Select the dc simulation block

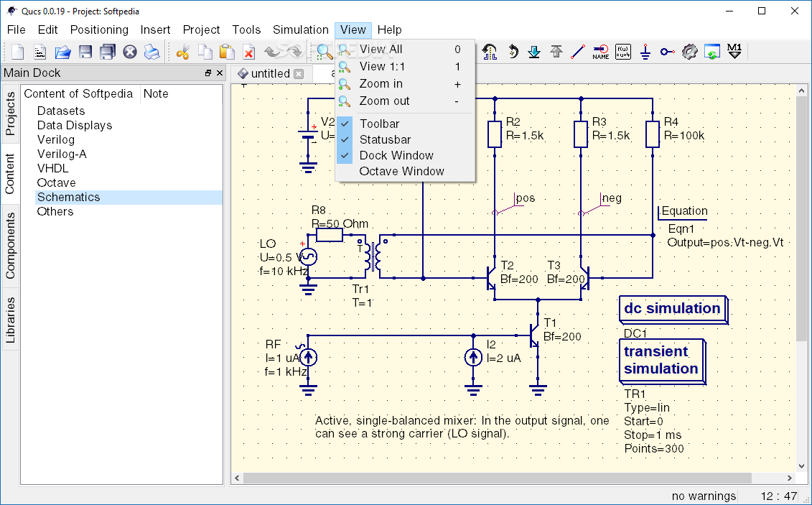673,310
